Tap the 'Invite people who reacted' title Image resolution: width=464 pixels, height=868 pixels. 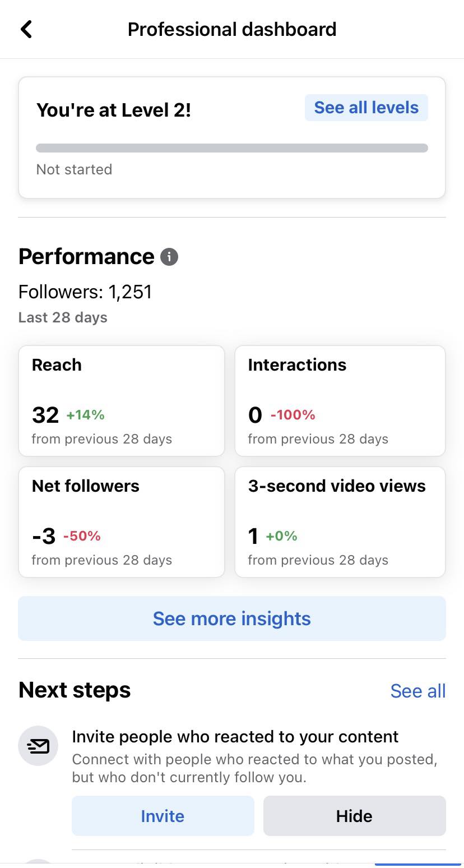coord(235,736)
